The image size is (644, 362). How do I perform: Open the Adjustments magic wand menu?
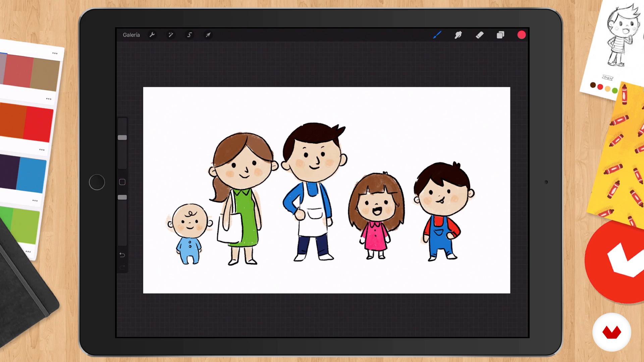[171, 35]
